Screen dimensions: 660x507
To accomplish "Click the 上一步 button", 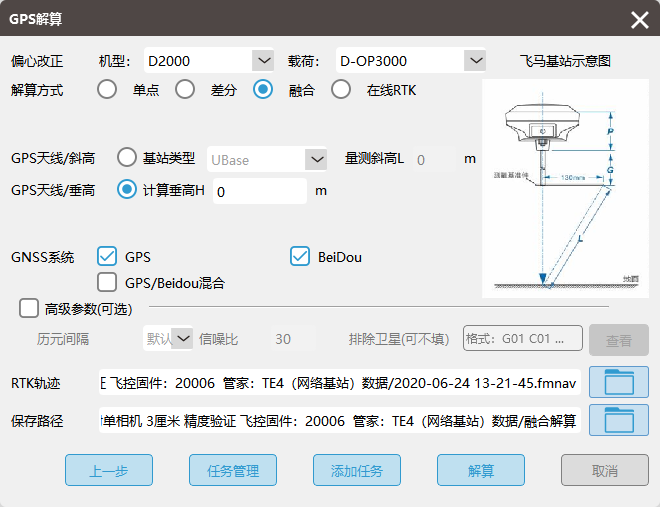I will tap(109, 470).
